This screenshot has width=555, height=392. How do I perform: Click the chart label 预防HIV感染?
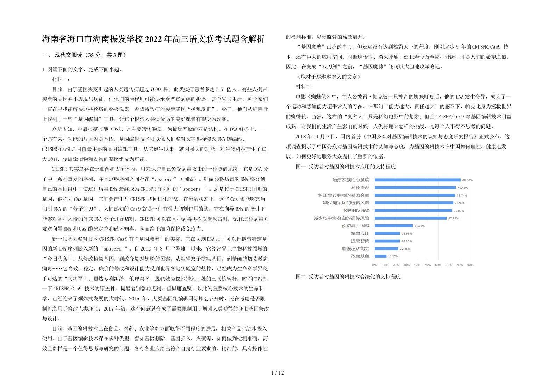356,211
